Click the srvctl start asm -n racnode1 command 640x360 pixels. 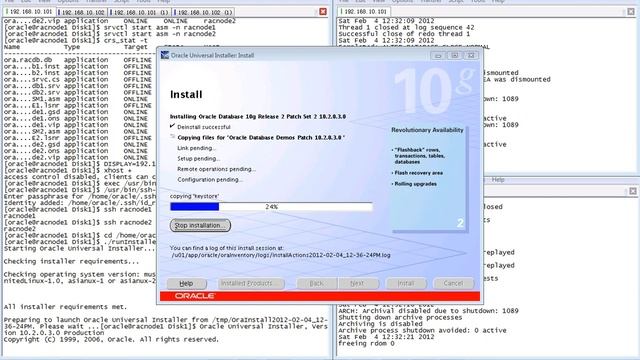pyautogui.click(x=160, y=27)
